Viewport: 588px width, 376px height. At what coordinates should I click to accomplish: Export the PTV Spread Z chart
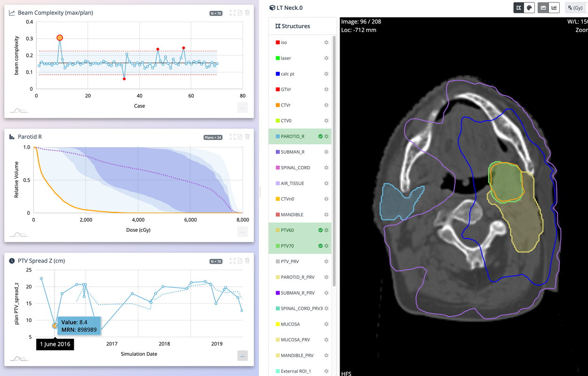tap(240, 261)
